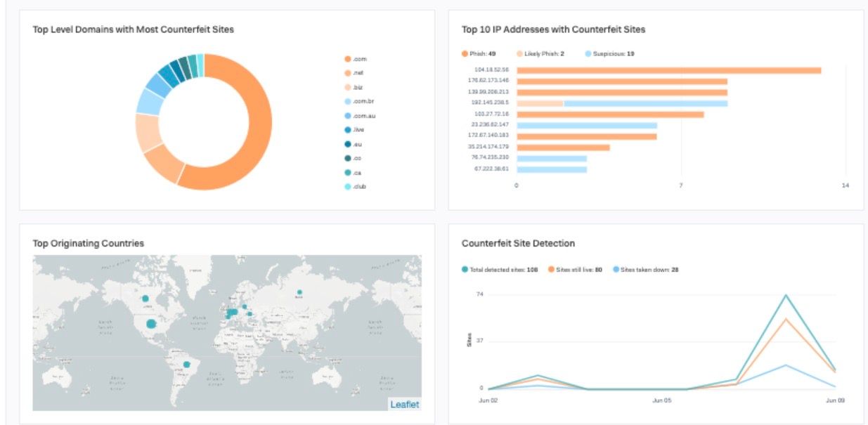868x425 pixels.
Task: Toggle Sites still live legend
Action: click(575, 270)
